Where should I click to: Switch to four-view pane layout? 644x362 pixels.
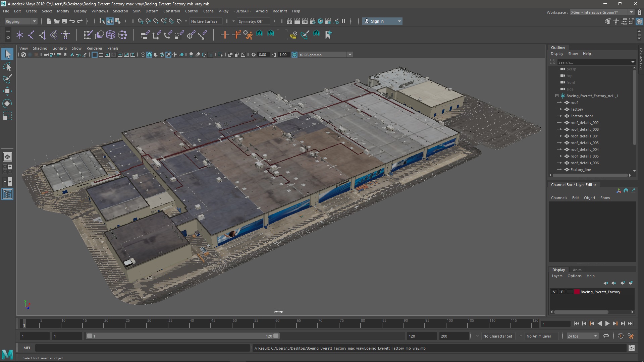click(x=7, y=169)
